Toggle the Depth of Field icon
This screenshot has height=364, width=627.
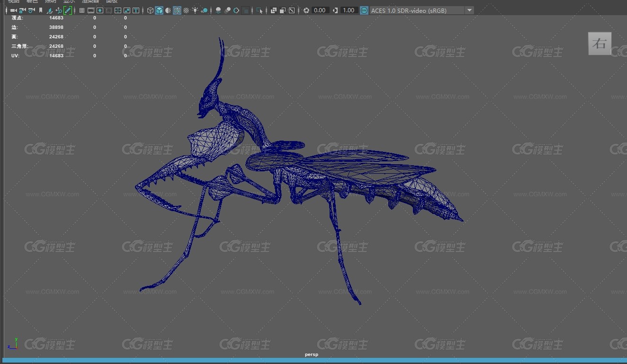tap(245, 10)
